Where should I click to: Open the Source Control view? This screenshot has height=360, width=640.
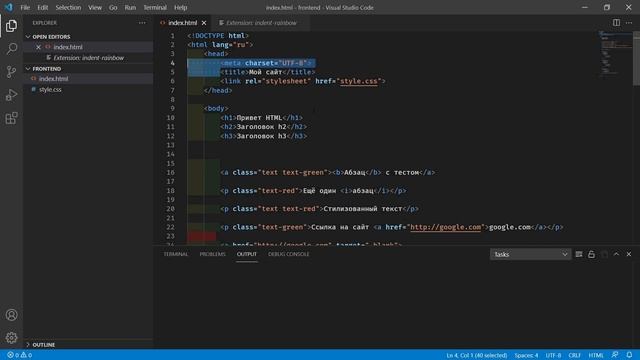click(x=11, y=72)
